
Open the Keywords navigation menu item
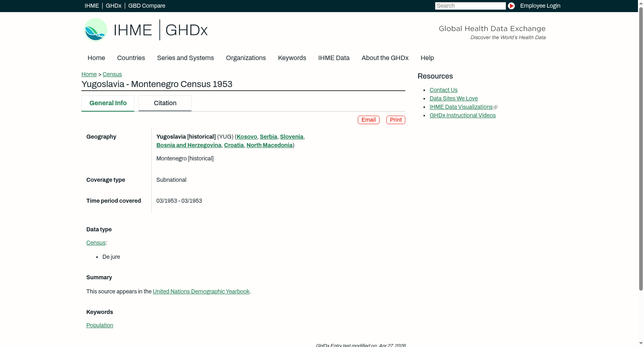292,58
